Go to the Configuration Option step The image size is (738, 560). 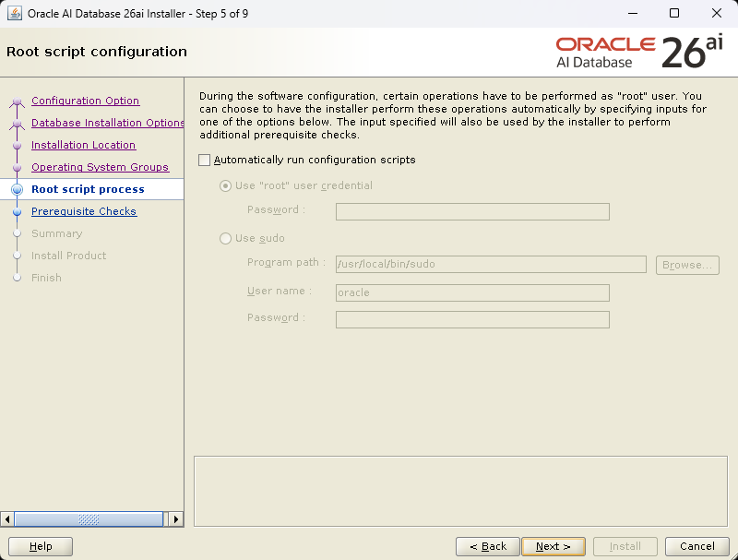[x=85, y=101]
